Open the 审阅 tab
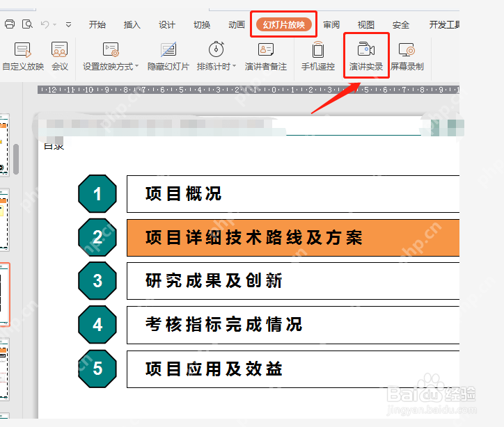504x427 pixels. pos(331,25)
